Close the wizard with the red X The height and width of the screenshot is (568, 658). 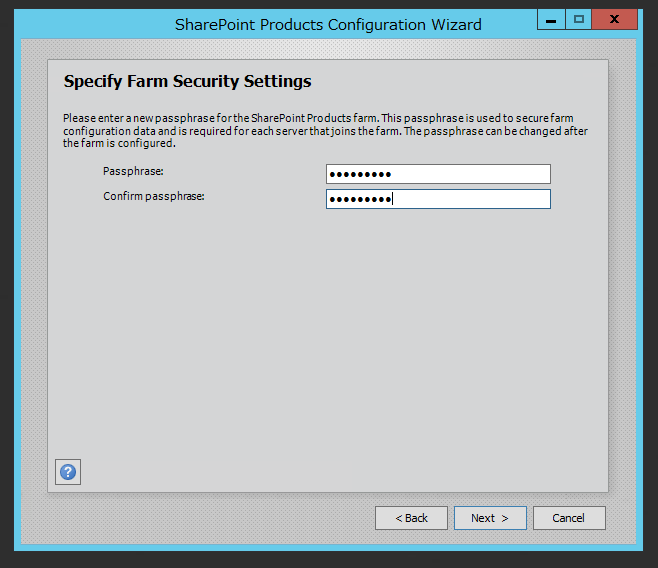coord(614,19)
